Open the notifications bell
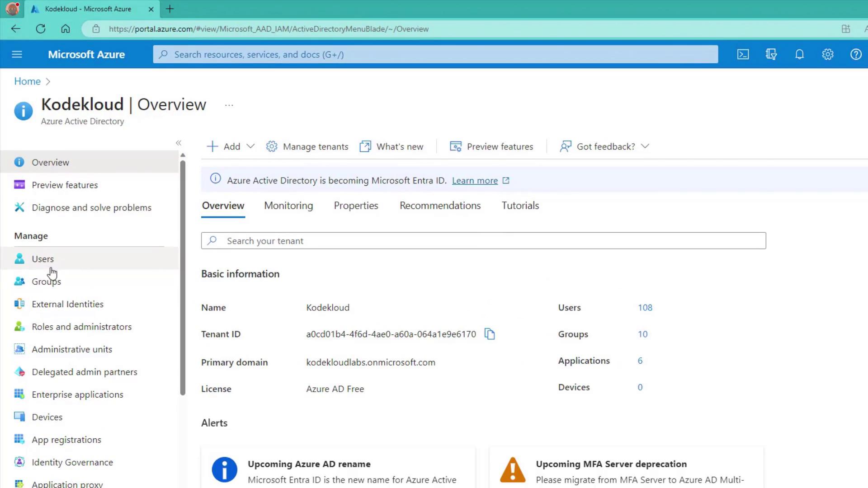The image size is (868, 488). pos(799,54)
